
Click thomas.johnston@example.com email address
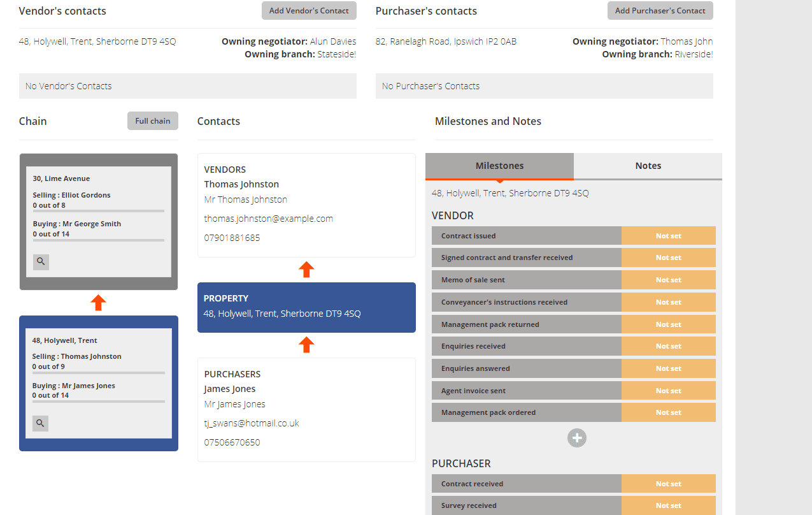tap(268, 219)
